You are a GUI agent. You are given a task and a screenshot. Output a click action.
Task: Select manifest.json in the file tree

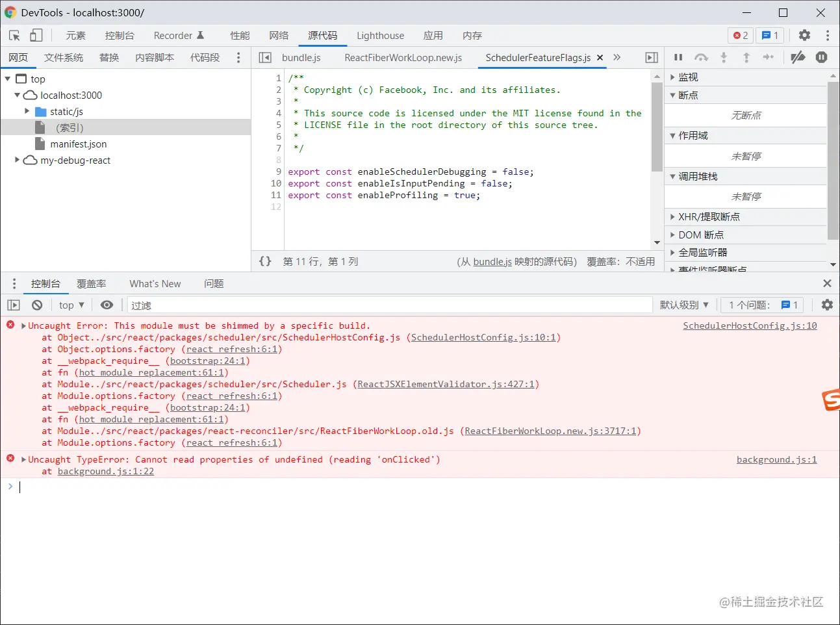(78, 144)
